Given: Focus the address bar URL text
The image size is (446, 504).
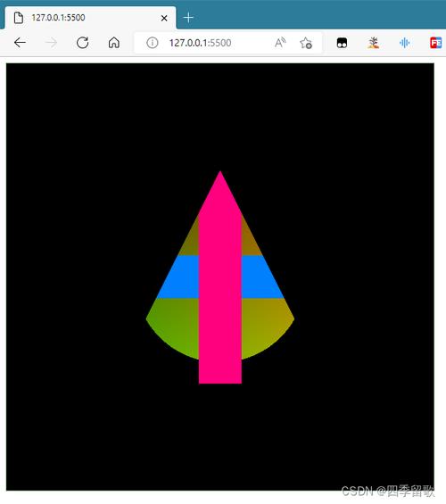Looking at the screenshot, I should point(200,43).
